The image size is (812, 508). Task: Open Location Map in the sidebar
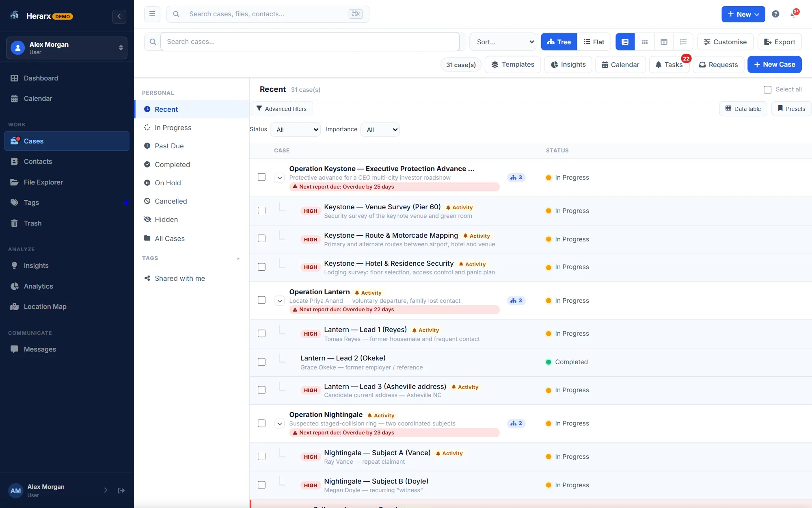67,306
